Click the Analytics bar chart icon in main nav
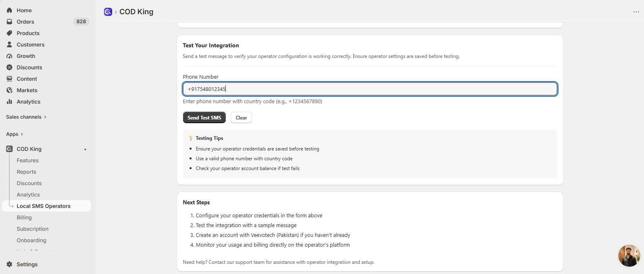644x274 pixels. coord(9,102)
